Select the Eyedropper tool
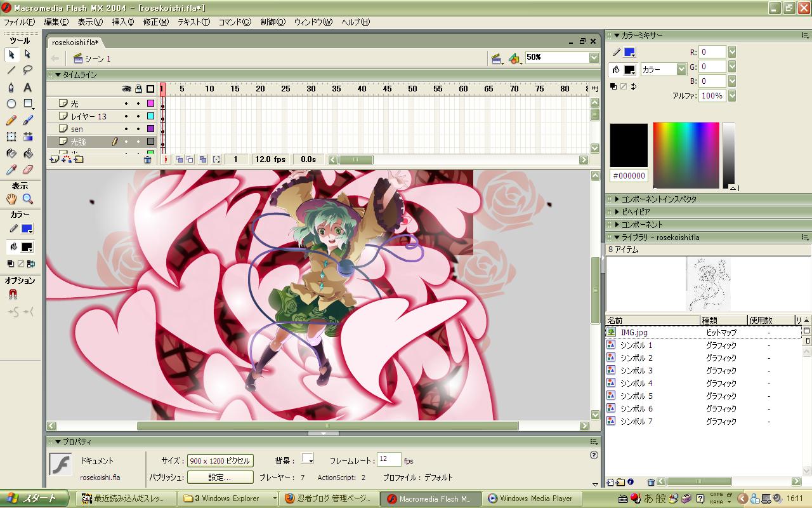 [11, 170]
